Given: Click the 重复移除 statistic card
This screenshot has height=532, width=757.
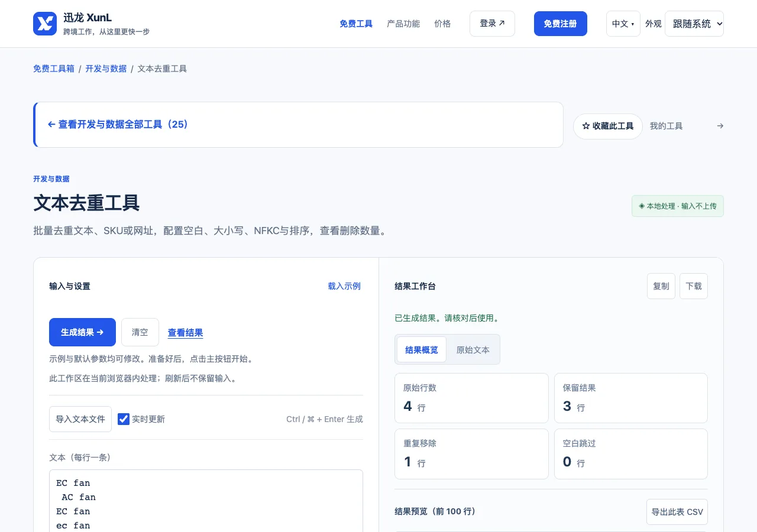Looking at the screenshot, I should click(x=471, y=453).
